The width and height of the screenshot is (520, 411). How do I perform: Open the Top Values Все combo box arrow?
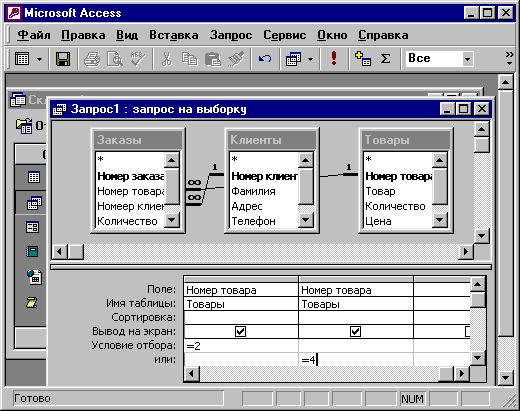click(x=467, y=59)
